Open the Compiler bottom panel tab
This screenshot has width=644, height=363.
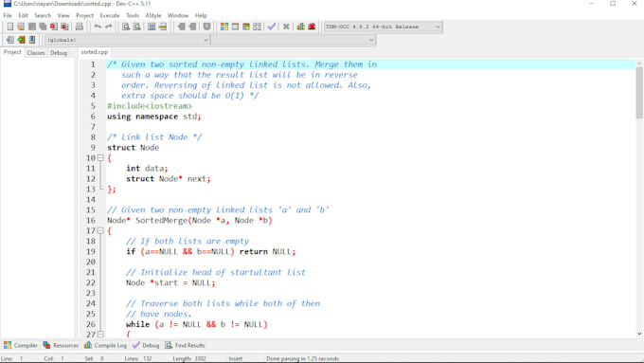click(x=21, y=345)
